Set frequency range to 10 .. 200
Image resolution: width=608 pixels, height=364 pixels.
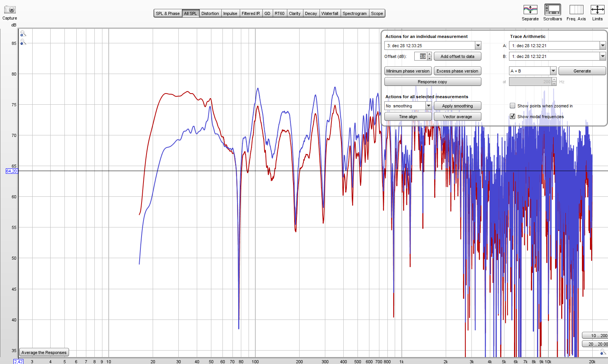[595, 336]
